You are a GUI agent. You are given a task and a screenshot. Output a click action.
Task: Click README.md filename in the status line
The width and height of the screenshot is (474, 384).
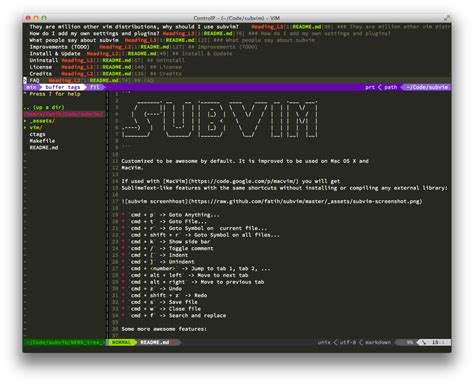155,342
